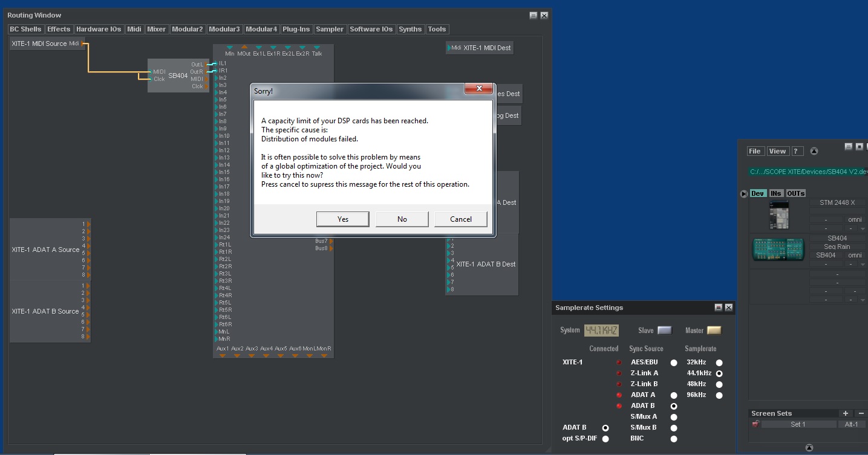Open the Synths menu in Routing Window
The image size is (868, 455).
[x=410, y=29]
